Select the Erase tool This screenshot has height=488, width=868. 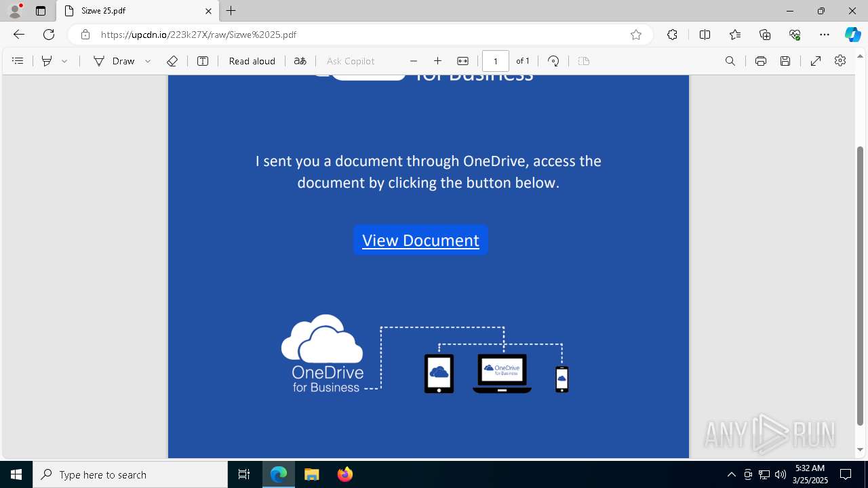(x=172, y=61)
